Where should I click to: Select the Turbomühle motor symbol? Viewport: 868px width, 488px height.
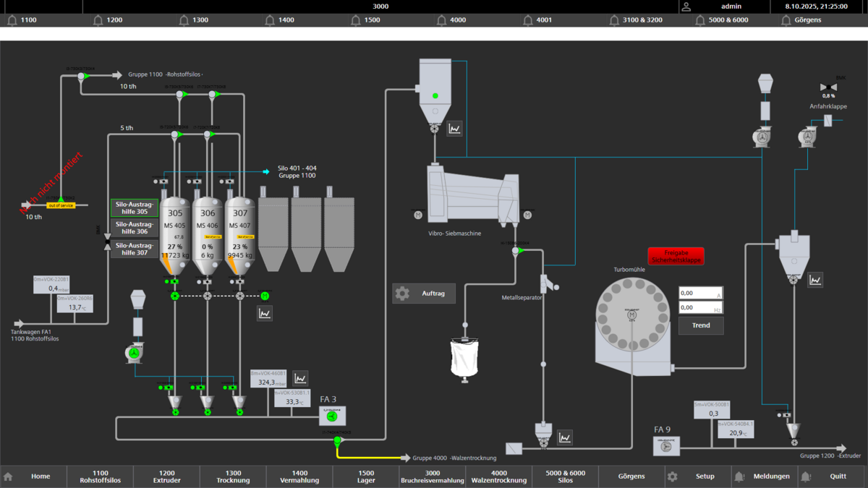pyautogui.click(x=631, y=315)
